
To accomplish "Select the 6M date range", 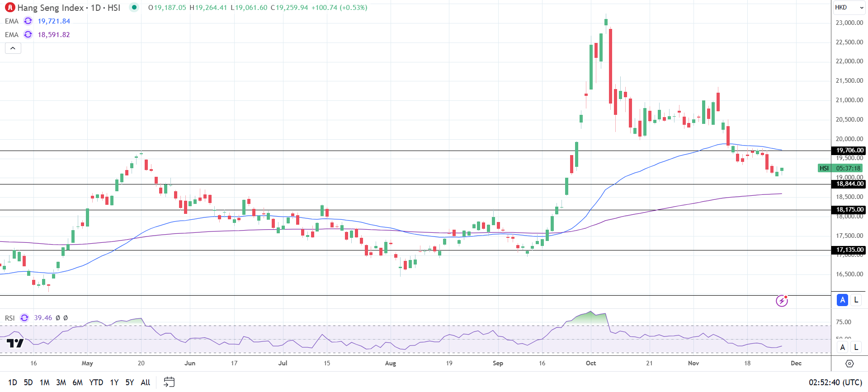I will coord(78,383).
